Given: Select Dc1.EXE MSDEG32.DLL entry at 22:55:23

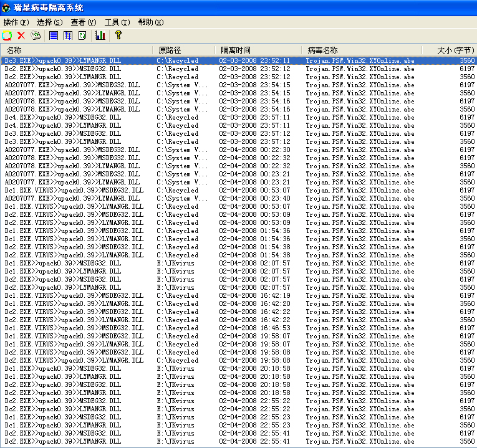Looking at the screenshot, I should pos(63,417).
